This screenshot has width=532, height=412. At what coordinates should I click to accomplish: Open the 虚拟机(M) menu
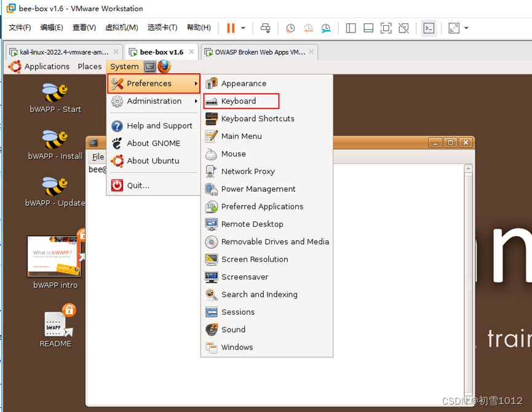121,28
